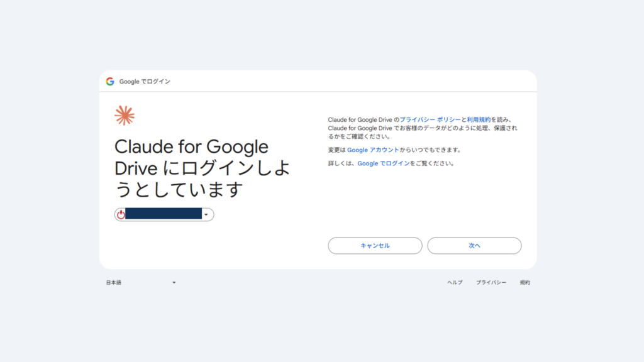The height and width of the screenshot is (362, 644).
Task: Expand the account selector dropdown arrow
Action: click(206, 215)
